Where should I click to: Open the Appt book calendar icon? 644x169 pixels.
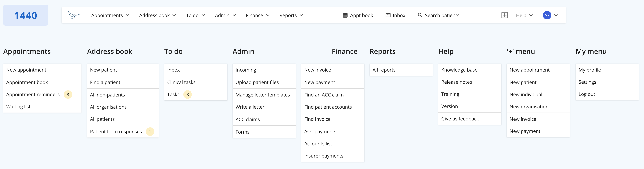(345, 15)
